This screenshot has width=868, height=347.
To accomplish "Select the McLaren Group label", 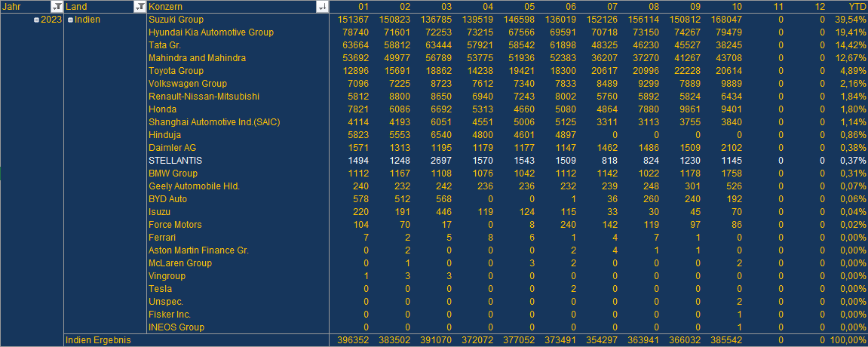I will [180, 263].
